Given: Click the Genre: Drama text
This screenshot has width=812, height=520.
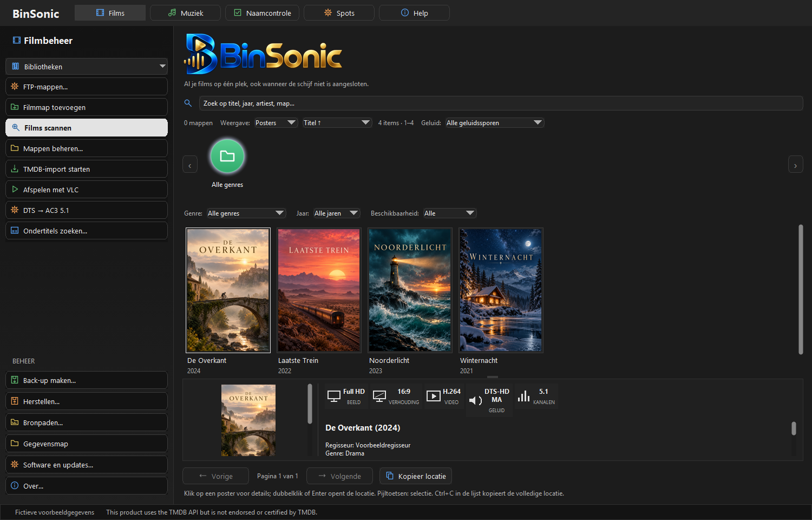Looking at the screenshot, I should (345, 453).
